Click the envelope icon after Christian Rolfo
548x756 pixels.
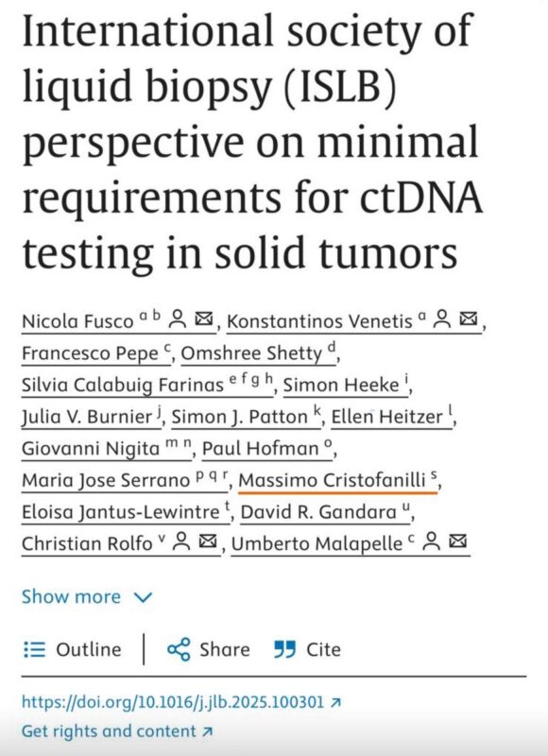point(208,541)
